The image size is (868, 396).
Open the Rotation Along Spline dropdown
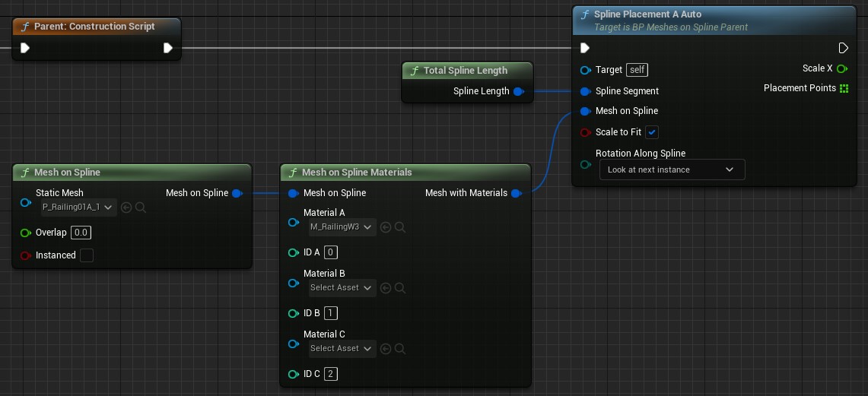(x=672, y=169)
